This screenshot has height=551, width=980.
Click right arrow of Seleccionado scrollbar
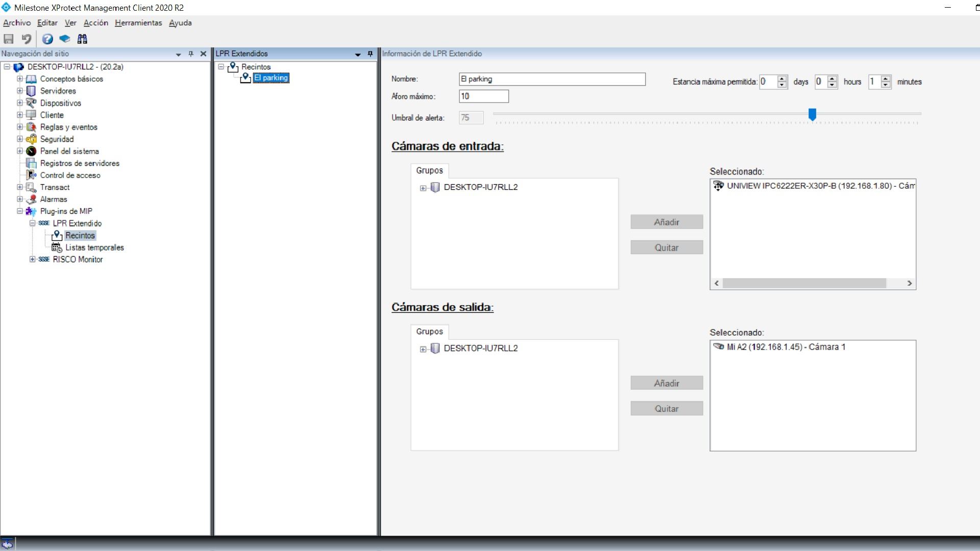click(x=910, y=283)
